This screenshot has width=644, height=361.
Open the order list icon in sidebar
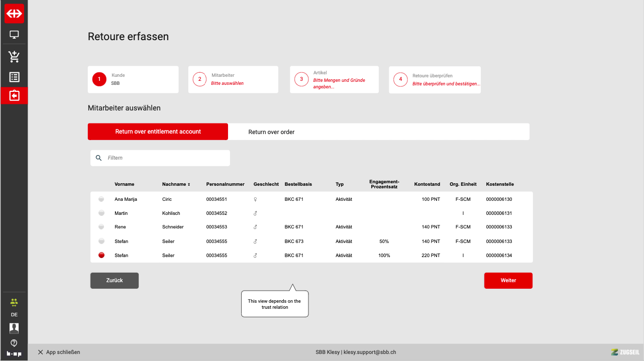tap(14, 77)
